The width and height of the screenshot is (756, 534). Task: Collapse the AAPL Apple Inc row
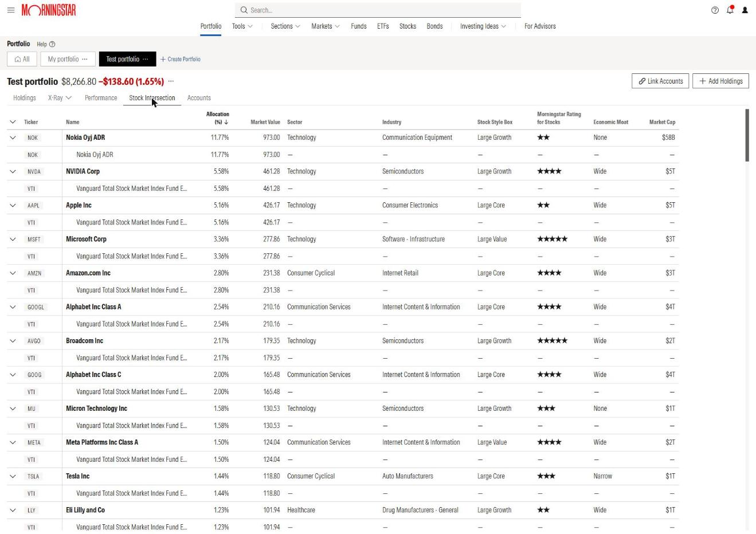(x=13, y=205)
